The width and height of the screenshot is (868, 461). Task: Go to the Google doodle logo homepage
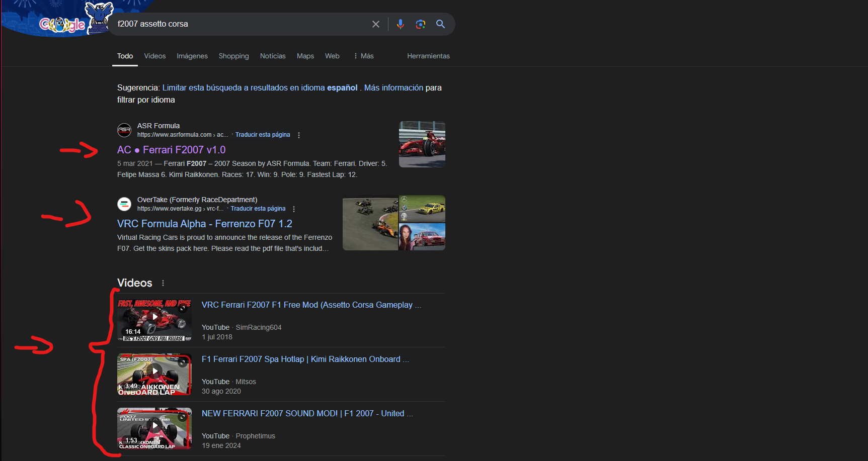click(62, 23)
